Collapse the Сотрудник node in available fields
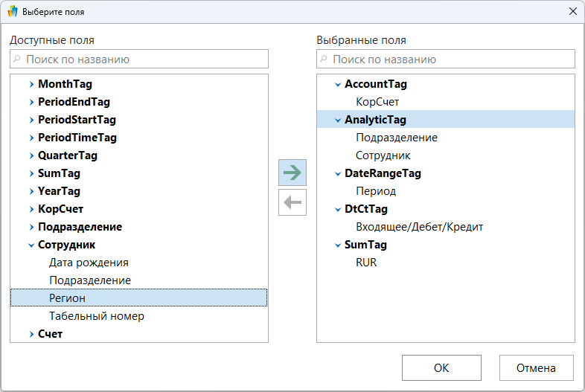585x392 pixels. coord(31,245)
